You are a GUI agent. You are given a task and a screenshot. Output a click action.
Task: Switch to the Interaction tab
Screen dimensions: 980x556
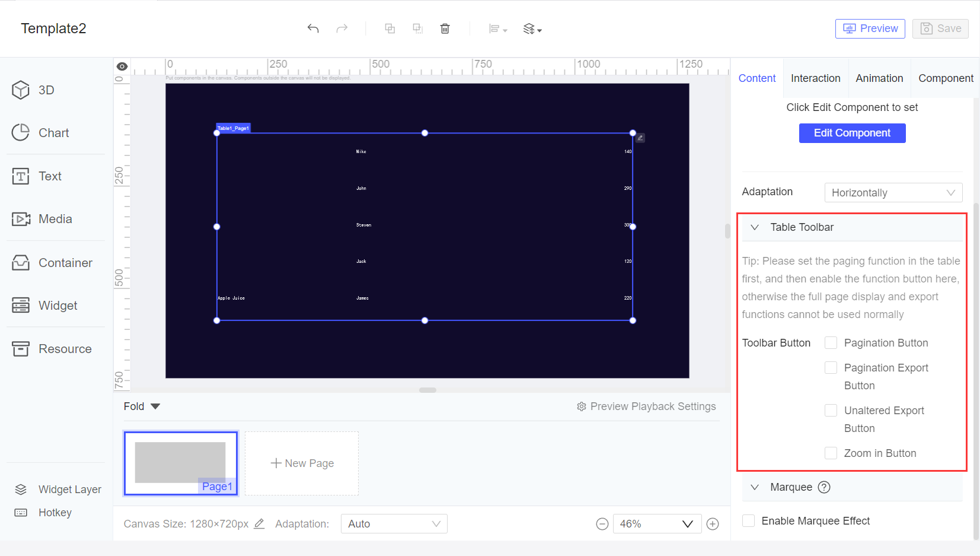pos(816,78)
